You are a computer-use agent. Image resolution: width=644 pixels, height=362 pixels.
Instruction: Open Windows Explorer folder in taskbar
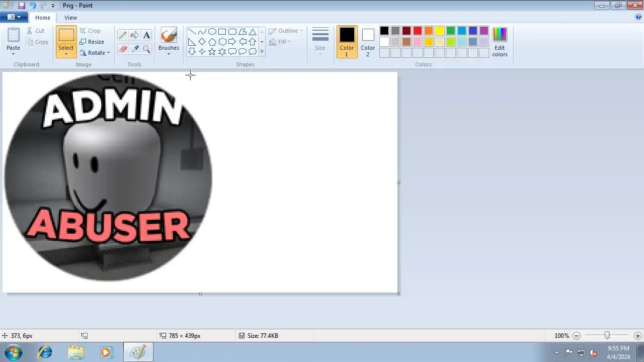coord(76,352)
